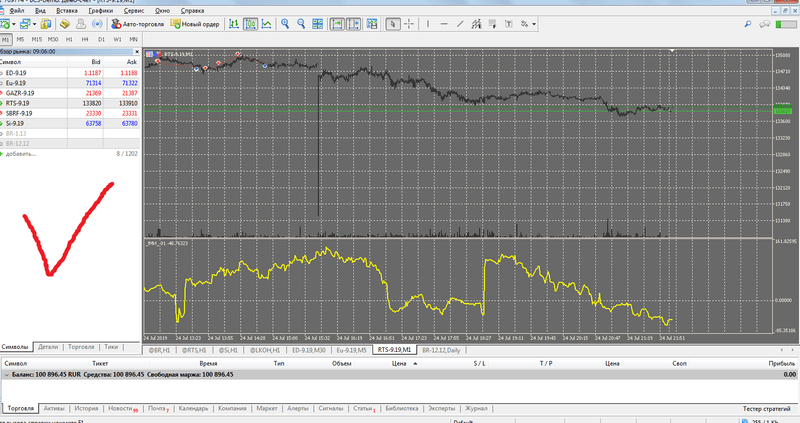Select the H1 timeframe button
800x423 pixels.
pyautogui.click(x=68, y=39)
